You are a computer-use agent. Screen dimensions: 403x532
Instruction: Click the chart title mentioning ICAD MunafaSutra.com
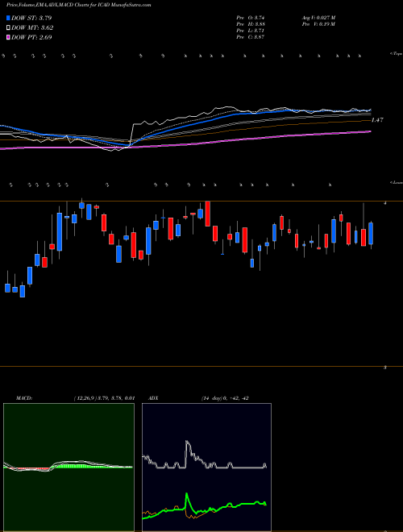coord(78,5)
